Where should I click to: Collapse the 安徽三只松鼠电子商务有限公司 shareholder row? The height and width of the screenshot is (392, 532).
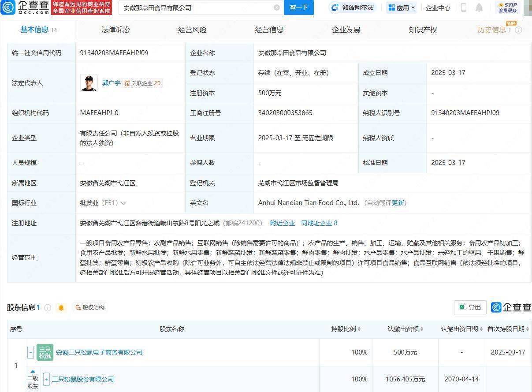31,352
